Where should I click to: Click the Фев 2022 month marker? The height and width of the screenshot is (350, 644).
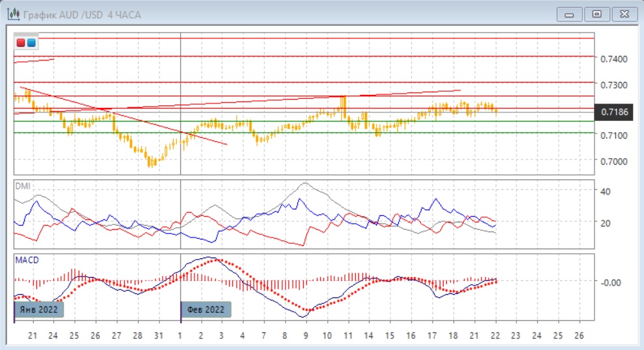(x=206, y=310)
